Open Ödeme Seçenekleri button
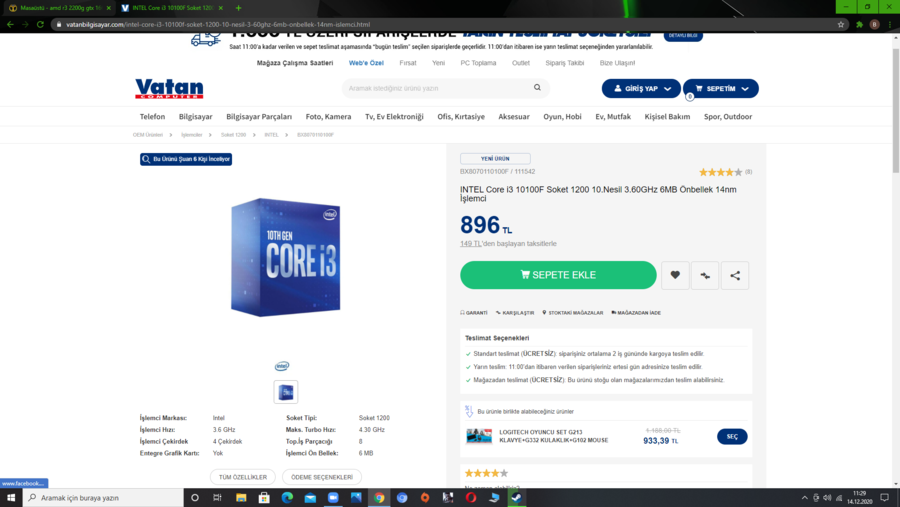The image size is (900, 507). click(x=321, y=477)
